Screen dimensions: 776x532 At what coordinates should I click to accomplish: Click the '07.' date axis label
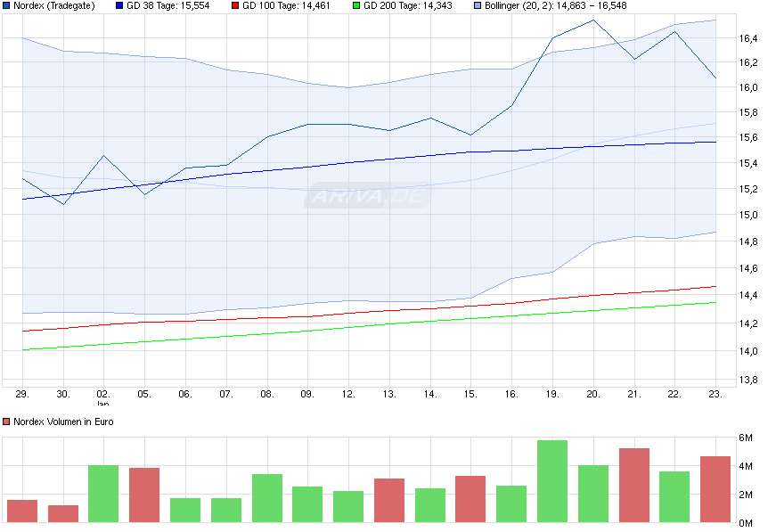(x=226, y=394)
